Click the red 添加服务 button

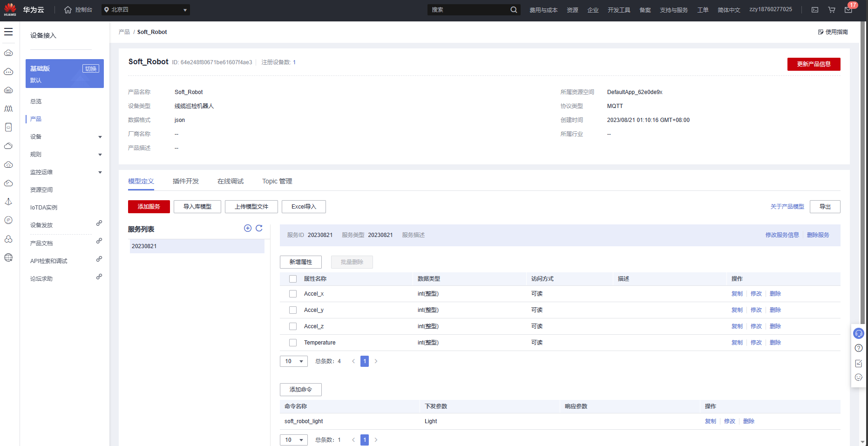pyautogui.click(x=149, y=207)
